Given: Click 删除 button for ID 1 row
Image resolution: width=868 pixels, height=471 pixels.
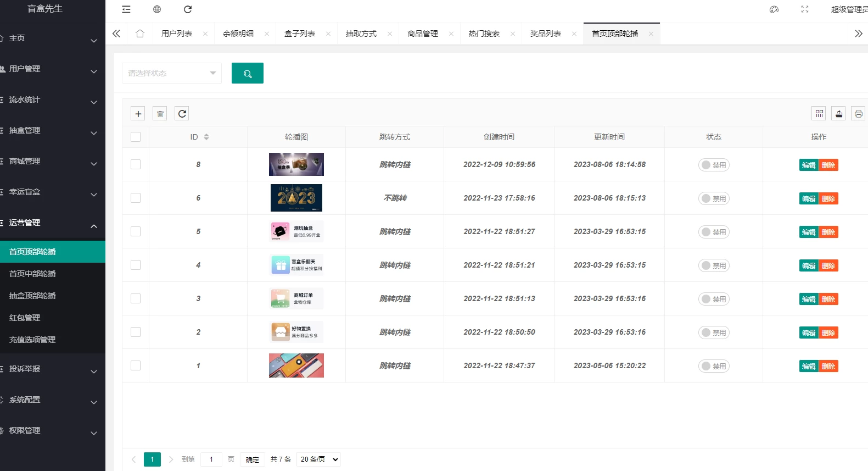Looking at the screenshot, I should [828, 366].
